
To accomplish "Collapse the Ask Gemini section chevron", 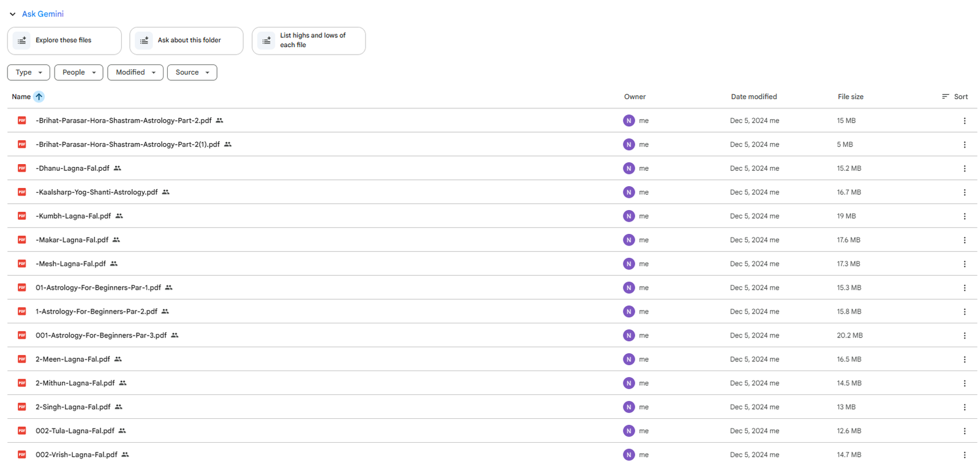I will (12, 14).
